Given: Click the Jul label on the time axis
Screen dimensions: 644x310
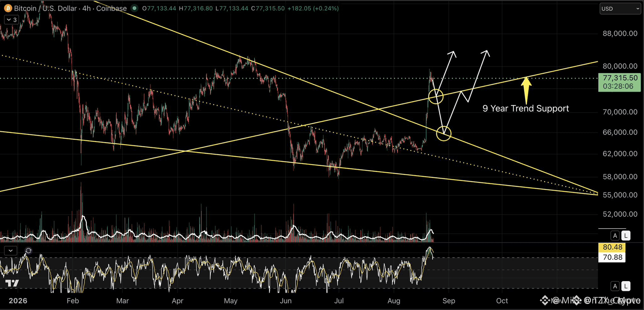Looking at the screenshot, I should (339, 301).
